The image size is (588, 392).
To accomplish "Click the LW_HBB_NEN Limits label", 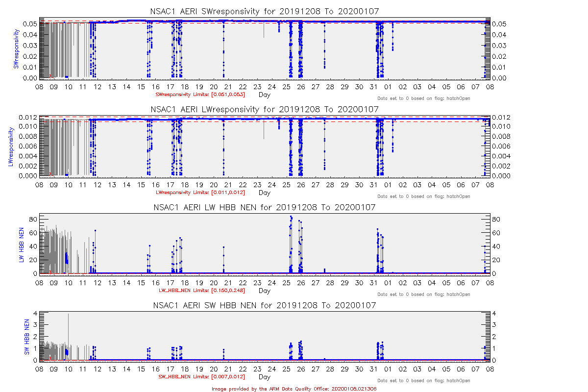I will pos(201,291).
